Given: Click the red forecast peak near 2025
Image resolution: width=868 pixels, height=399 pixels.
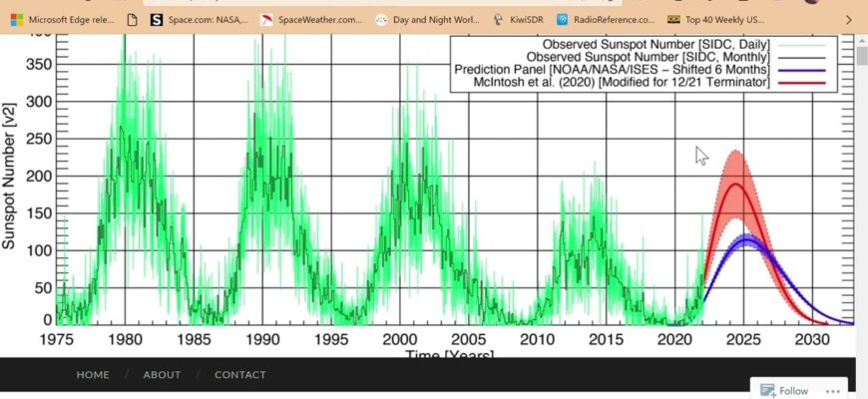Looking at the screenshot, I should 736,185.
